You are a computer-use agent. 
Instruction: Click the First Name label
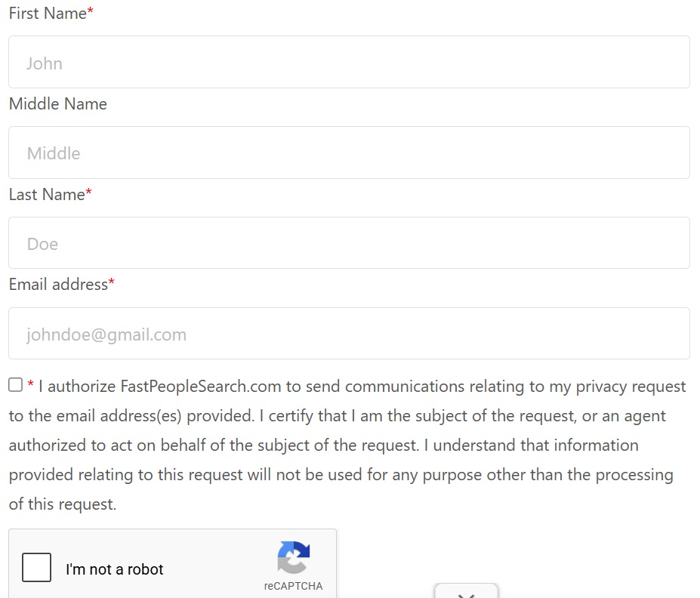51,14
